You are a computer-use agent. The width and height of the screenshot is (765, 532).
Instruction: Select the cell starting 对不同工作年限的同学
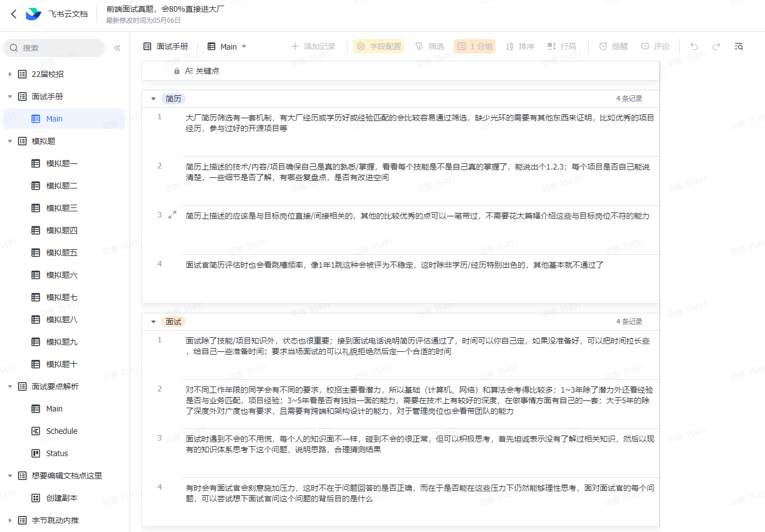[x=420, y=404]
